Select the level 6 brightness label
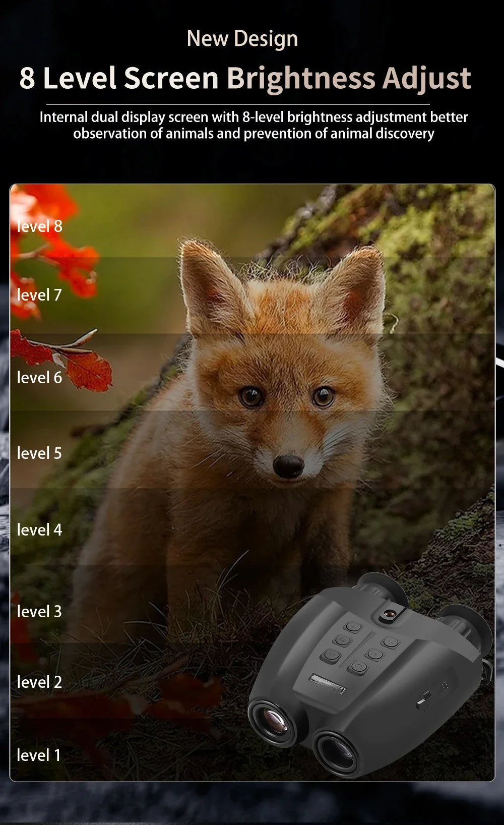Screen dimensions: 504x825 [x=39, y=378]
